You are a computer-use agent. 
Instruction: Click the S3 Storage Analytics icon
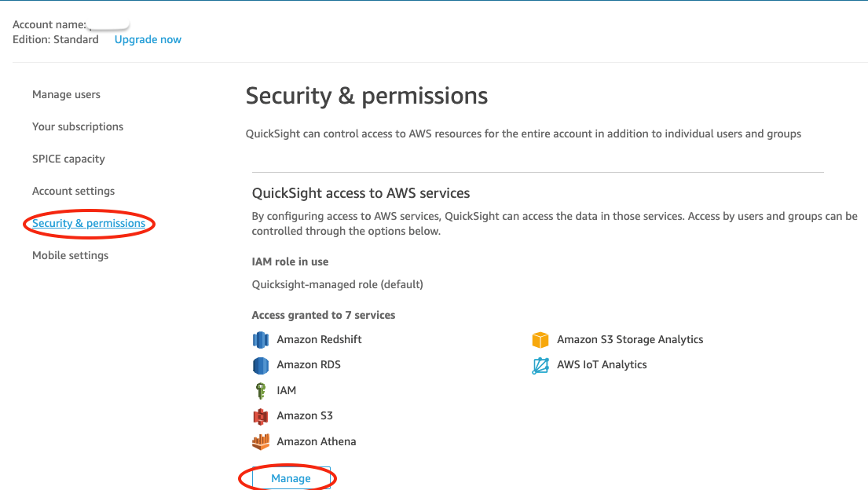click(x=540, y=340)
